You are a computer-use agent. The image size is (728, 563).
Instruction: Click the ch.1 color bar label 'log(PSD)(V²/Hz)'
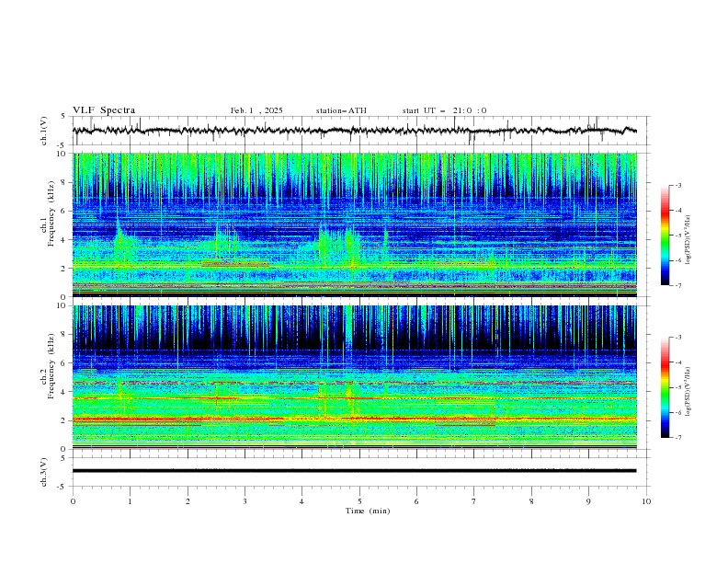pyautogui.click(x=688, y=240)
